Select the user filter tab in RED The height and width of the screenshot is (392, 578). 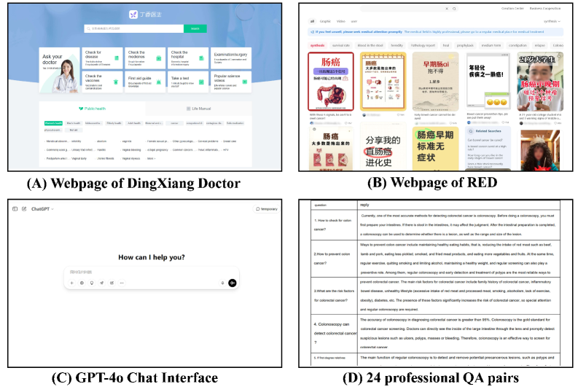coord(354,21)
